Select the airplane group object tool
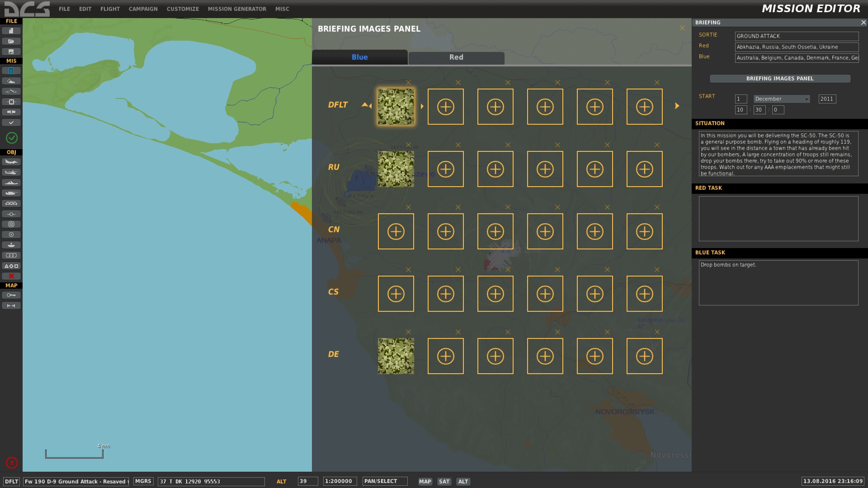 point(11,162)
